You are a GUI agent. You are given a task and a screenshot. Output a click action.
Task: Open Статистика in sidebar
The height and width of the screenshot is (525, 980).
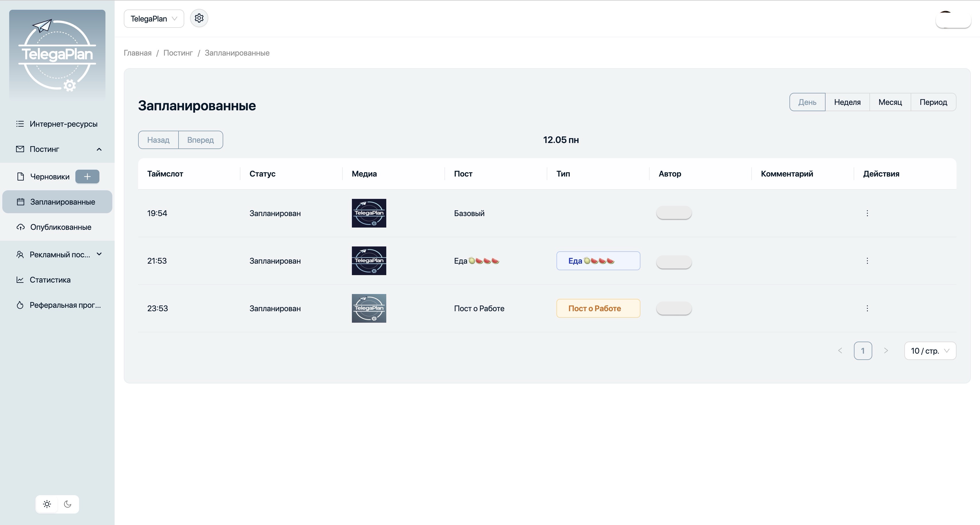click(x=57, y=280)
